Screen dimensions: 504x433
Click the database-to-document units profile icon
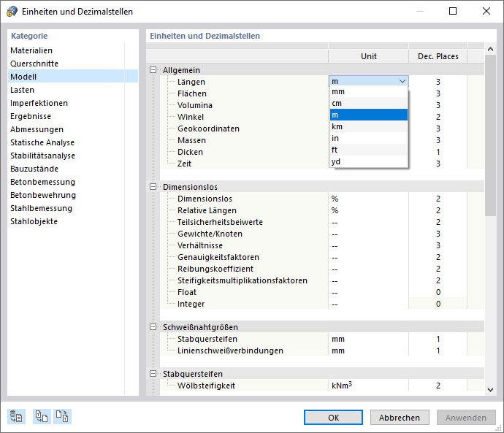coord(16,417)
